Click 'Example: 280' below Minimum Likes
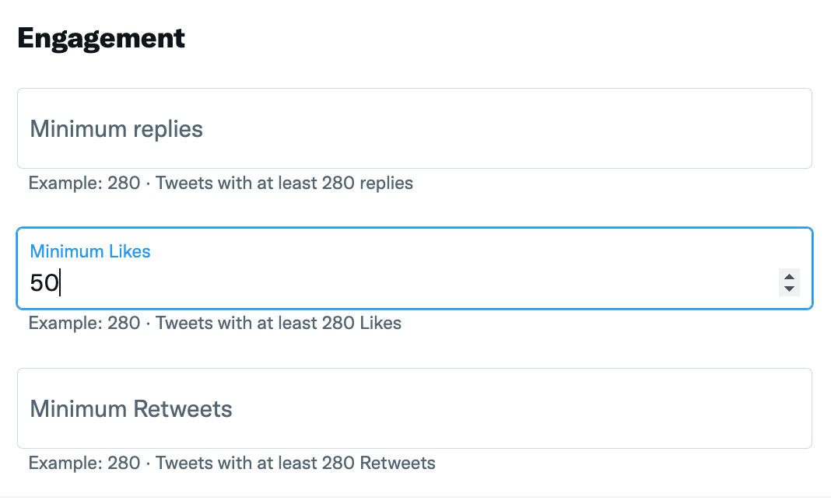Viewport: 831px width, 504px height. [84, 323]
